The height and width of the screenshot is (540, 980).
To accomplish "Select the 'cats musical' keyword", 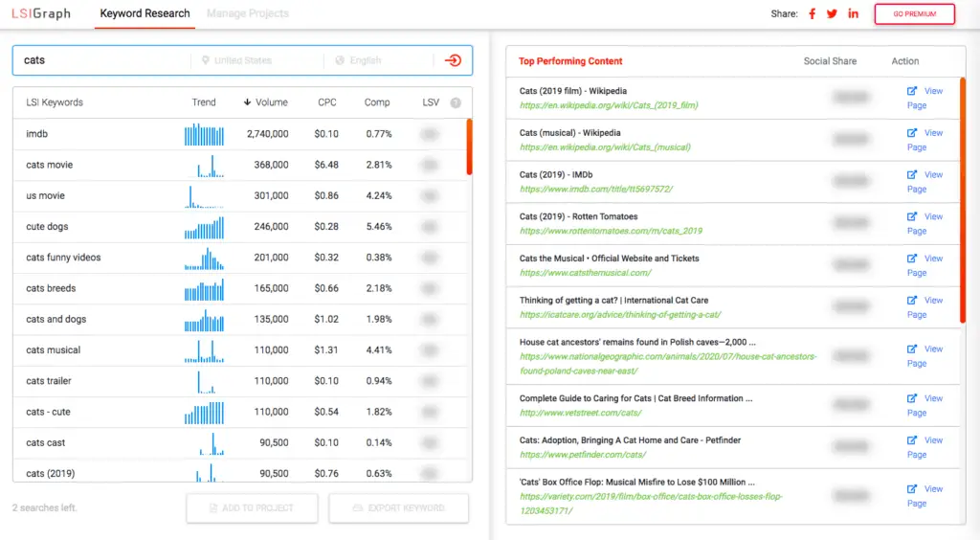I will (x=54, y=350).
